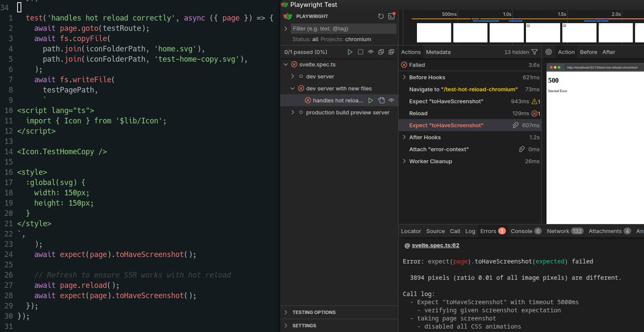Click the expand all tests icon
This screenshot has width=644, height=332.
(x=391, y=52)
